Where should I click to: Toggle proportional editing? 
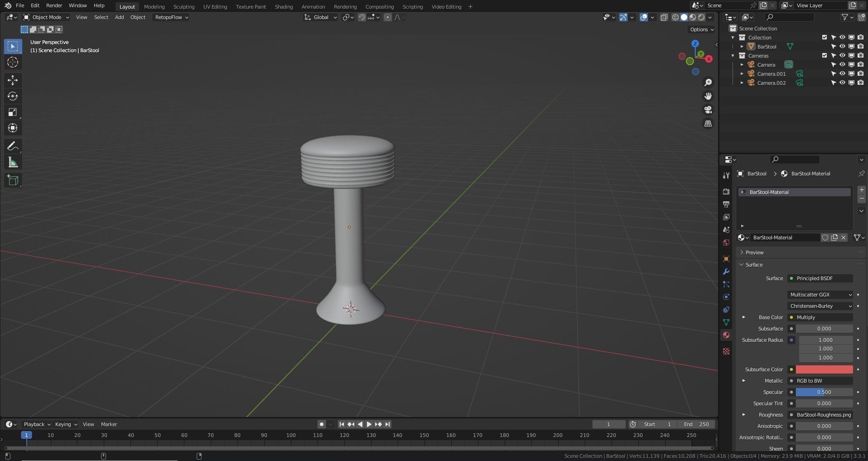tap(388, 17)
